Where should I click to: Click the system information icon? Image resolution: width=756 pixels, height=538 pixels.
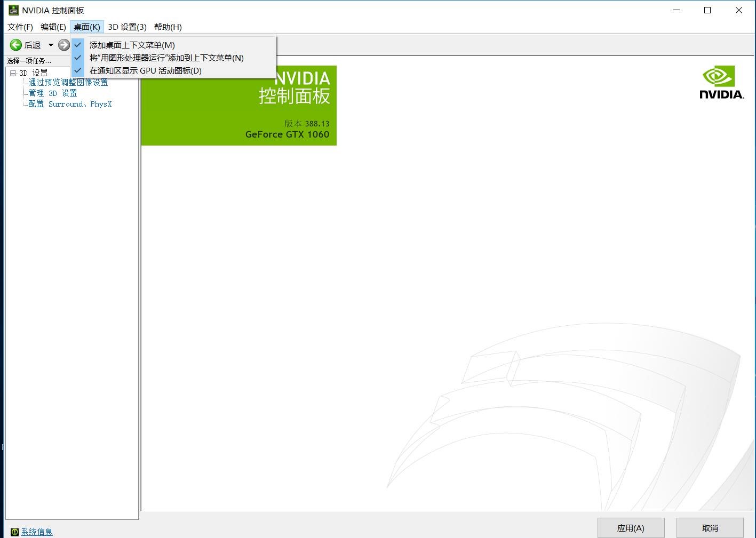coord(15,532)
